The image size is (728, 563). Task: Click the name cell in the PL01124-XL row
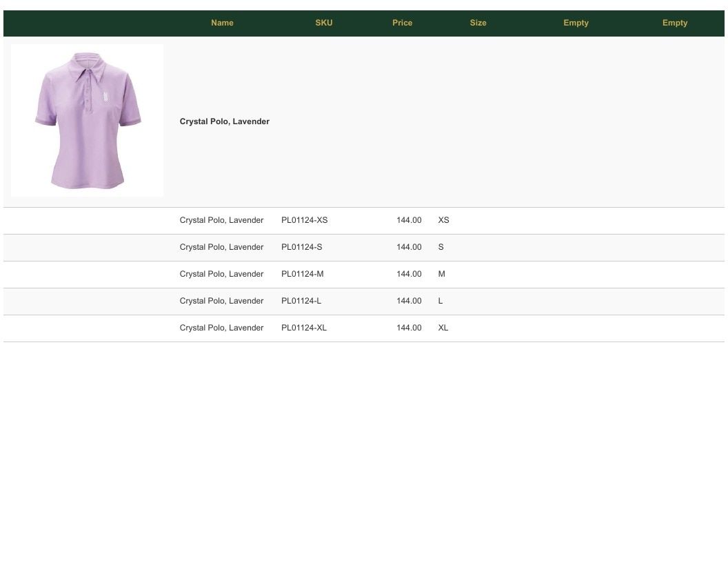pyautogui.click(x=221, y=328)
